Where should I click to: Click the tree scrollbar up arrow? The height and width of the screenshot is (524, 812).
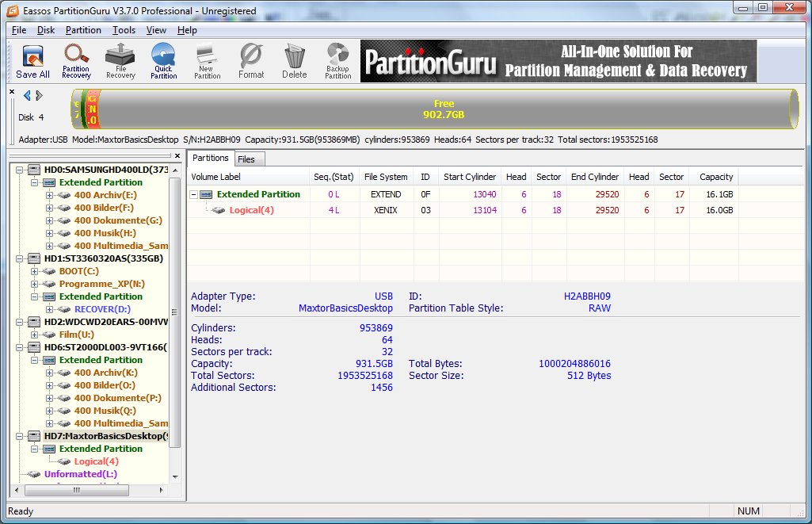[x=174, y=170]
